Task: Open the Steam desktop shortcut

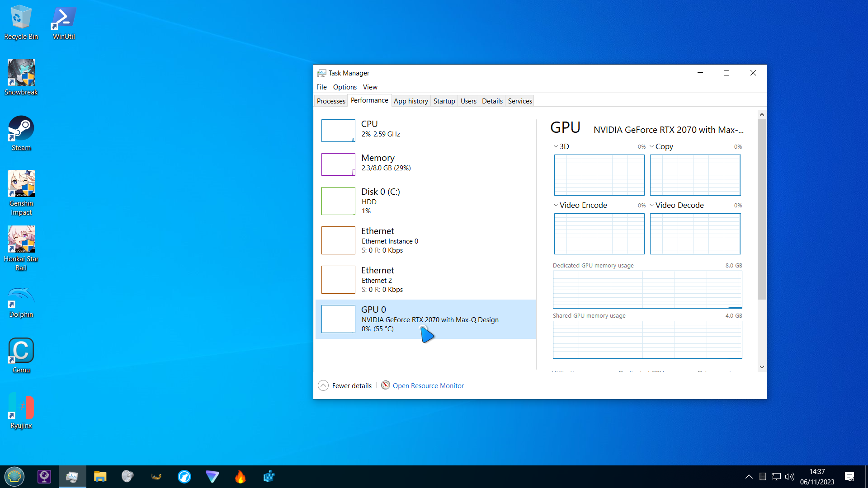Action: 21,133
